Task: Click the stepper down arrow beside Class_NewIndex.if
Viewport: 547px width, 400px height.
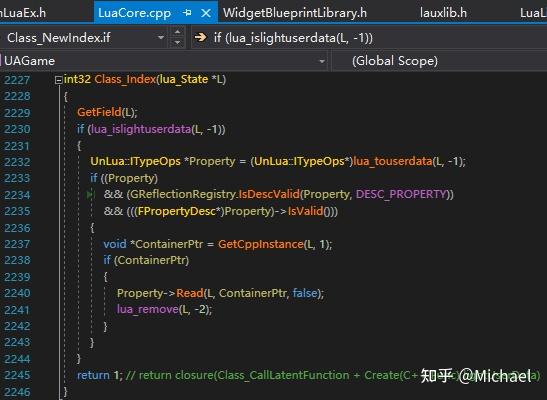Action: pyautogui.click(x=177, y=43)
